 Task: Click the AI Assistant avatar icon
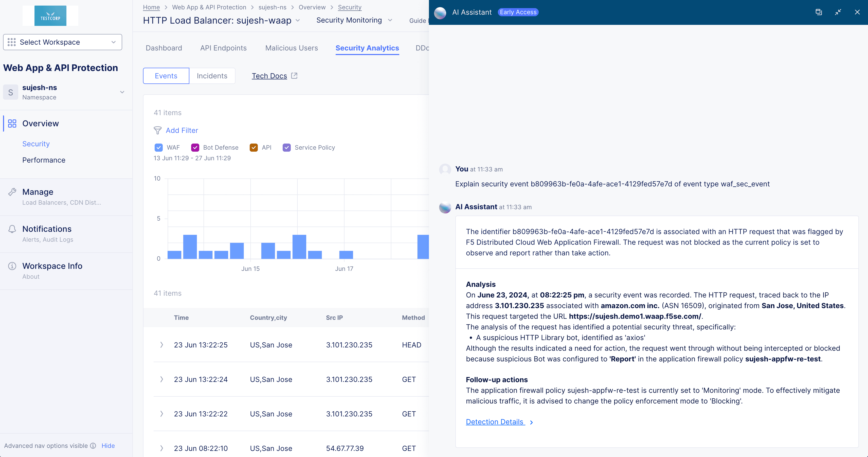click(440, 13)
